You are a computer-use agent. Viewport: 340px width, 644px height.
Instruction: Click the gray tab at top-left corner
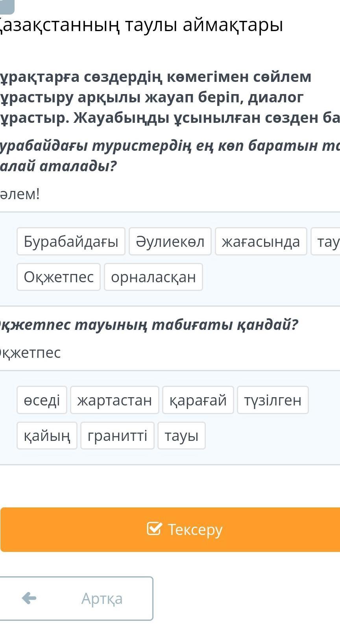[x=7, y=6]
